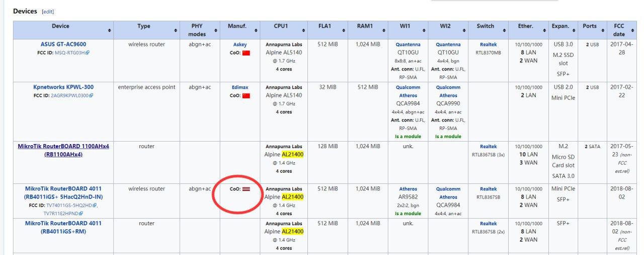This screenshot has width=644, height=255.
Task: Click external link icon after TV74011GS-5HQ2HD
Action: pos(95,206)
